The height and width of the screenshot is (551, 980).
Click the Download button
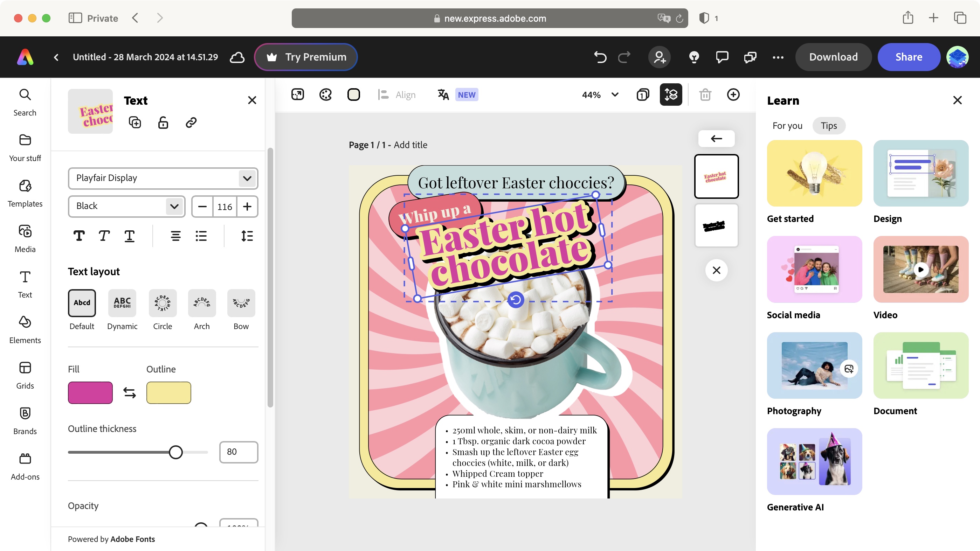(833, 57)
